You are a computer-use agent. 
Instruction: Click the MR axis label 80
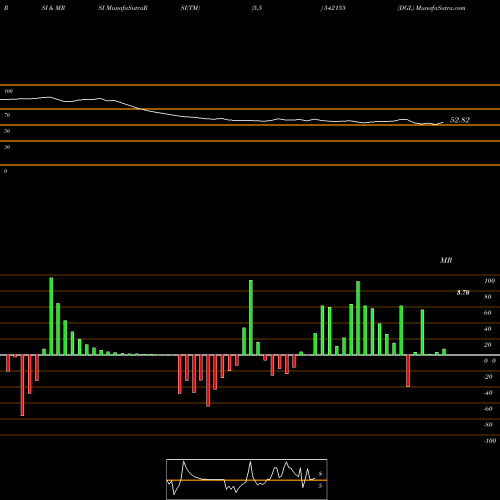click(488, 297)
